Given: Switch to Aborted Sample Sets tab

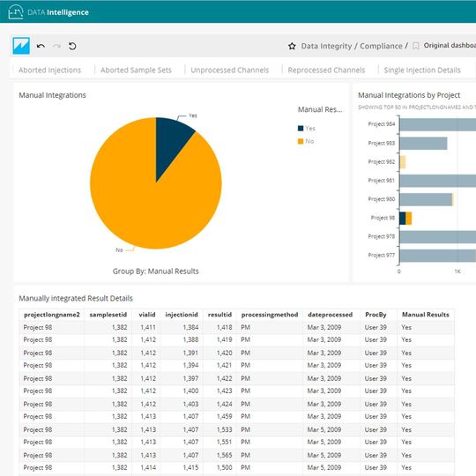Looking at the screenshot, I should (136, 71).
